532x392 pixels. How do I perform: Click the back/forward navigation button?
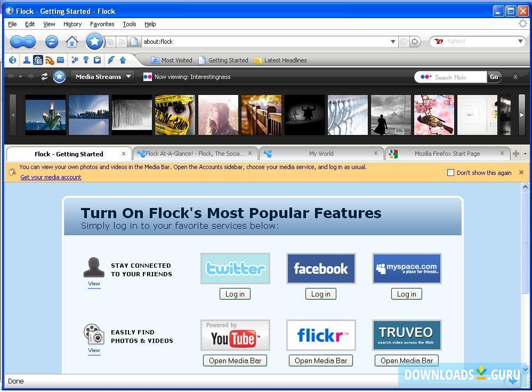pos(23,42)
